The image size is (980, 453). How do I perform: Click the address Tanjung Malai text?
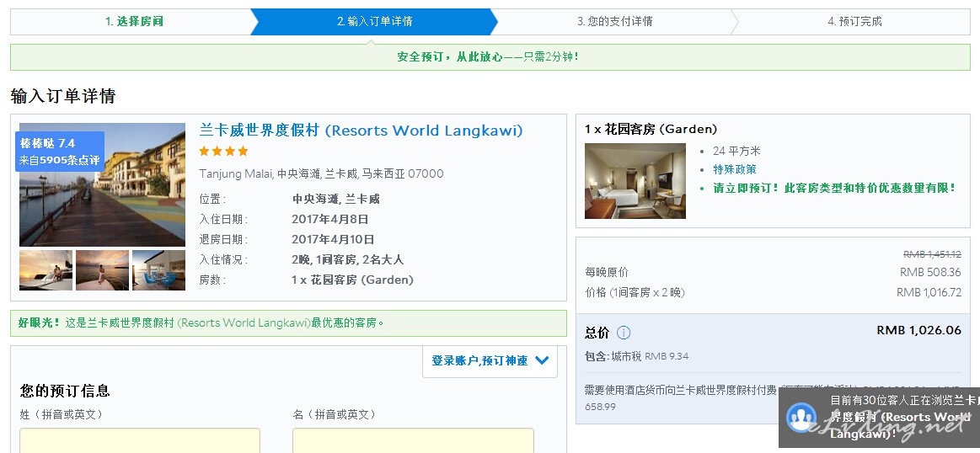[321, 173]
